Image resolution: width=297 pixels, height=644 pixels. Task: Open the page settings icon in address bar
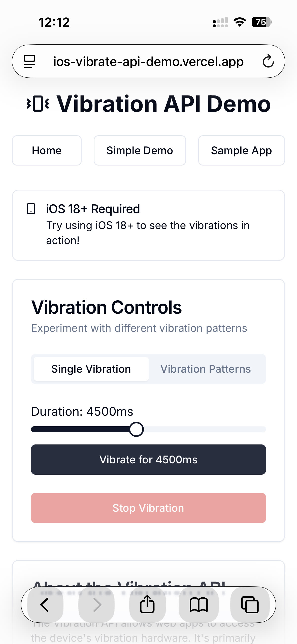pyautogui.click(x=29, y=61)
